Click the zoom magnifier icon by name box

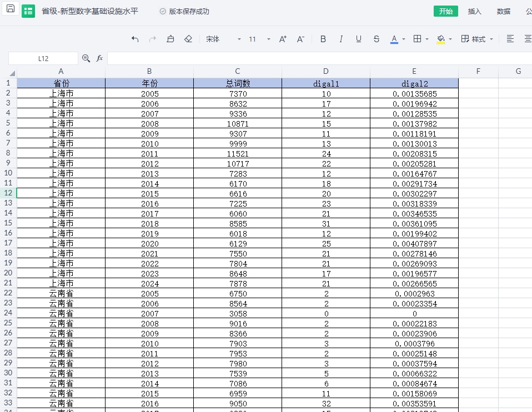click(x=86, y=58)
